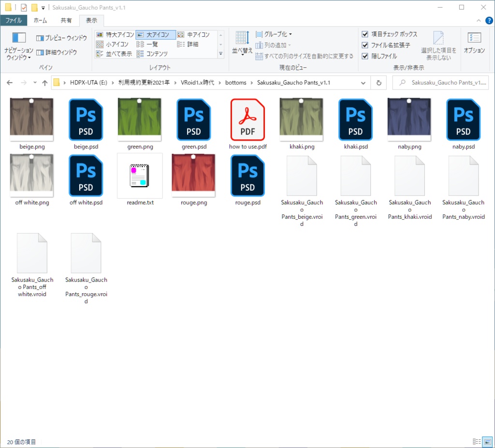Click the search box for this folder

(x=440, y=83)
